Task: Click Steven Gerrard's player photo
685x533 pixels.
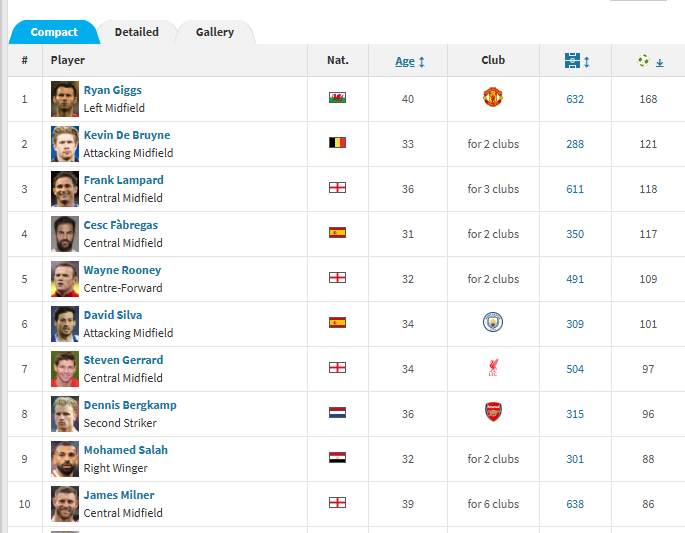Action: (65, 369)
